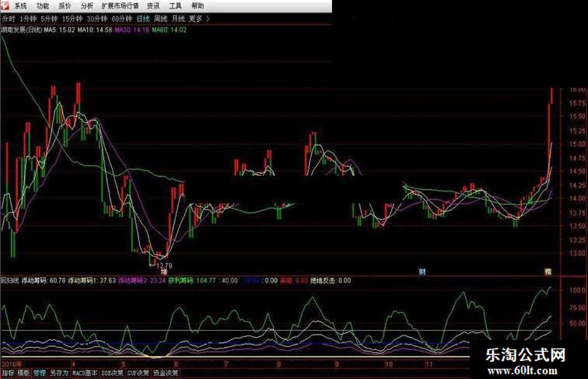The height and width of the screenshot is (379, 588).
Task: Switch to 资金决策 indicator tab
Action: pos(166,373)
